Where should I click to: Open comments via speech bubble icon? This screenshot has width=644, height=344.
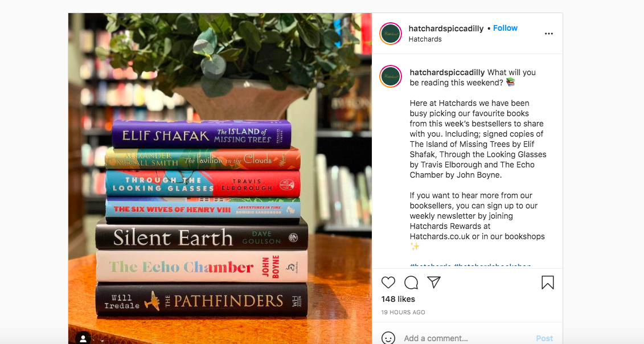click(411, 282)
